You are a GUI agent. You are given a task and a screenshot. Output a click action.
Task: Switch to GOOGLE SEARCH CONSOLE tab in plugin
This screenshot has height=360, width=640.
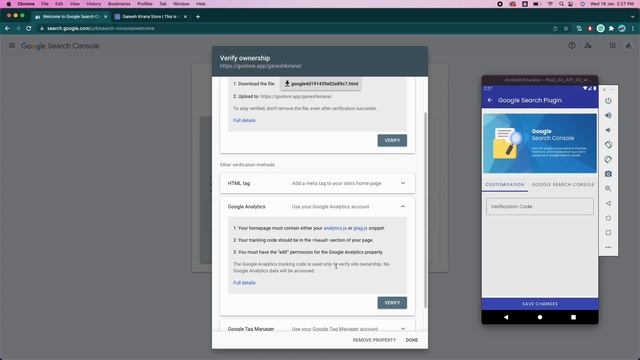point(563,184)
